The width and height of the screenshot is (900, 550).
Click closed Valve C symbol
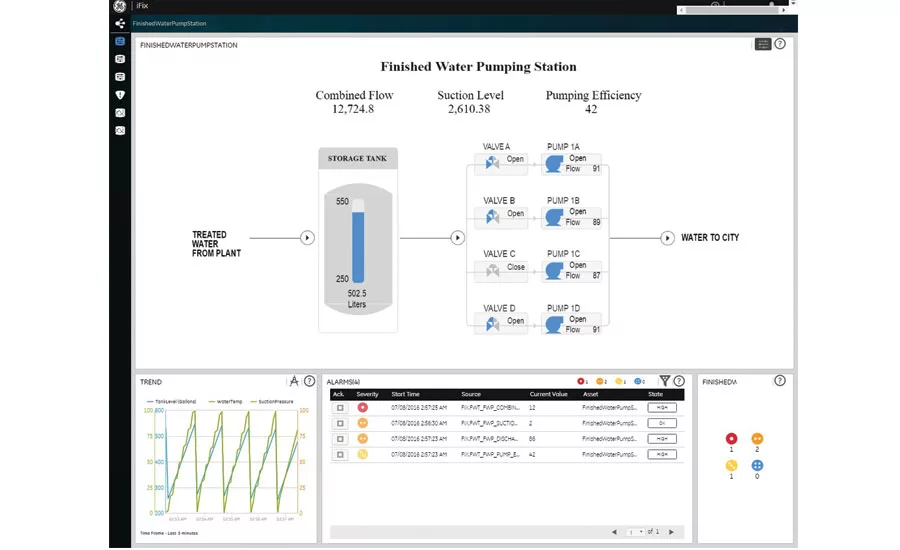click(x=492, y=270)
